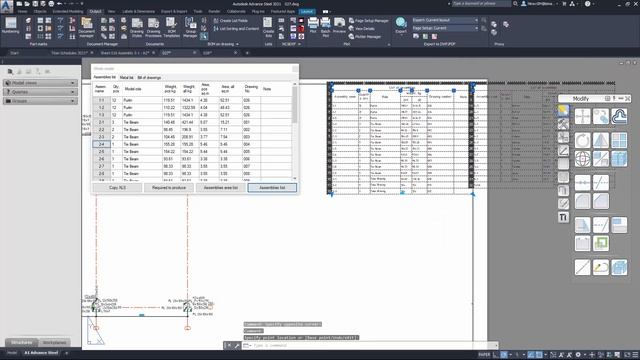This screenshot has width=640, height=360.
Task: Click the Application menu A logo
Action: (x=7, y=6)
